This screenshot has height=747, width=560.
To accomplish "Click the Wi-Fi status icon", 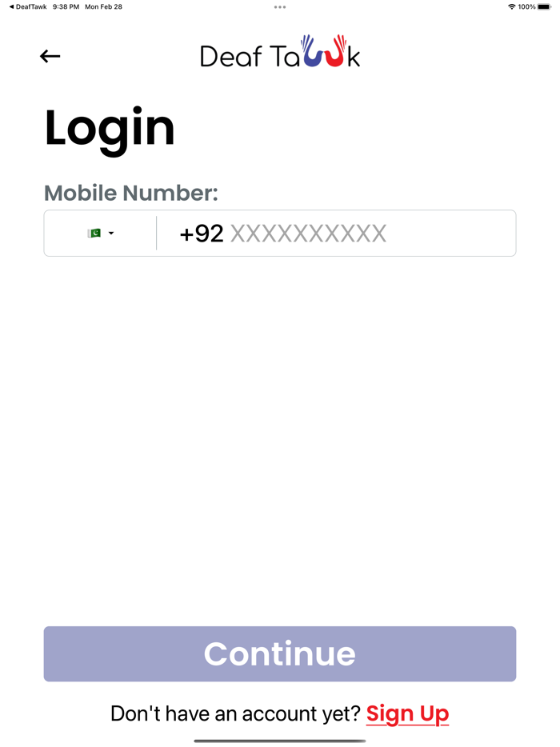I will [511, 6].
